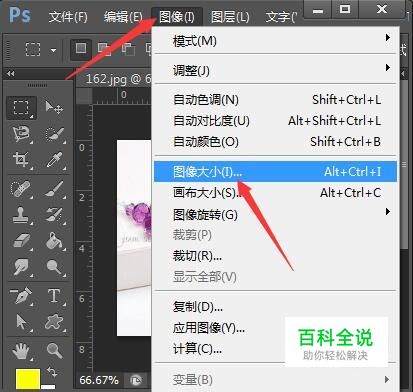Select the Polygonal Lasso tool

pos(21,134)
